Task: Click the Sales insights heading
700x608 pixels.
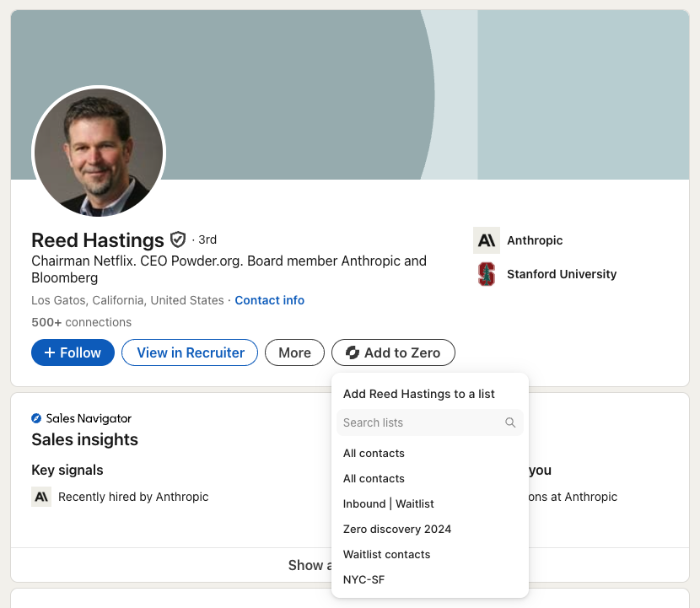Action: (x=85, y=439)
